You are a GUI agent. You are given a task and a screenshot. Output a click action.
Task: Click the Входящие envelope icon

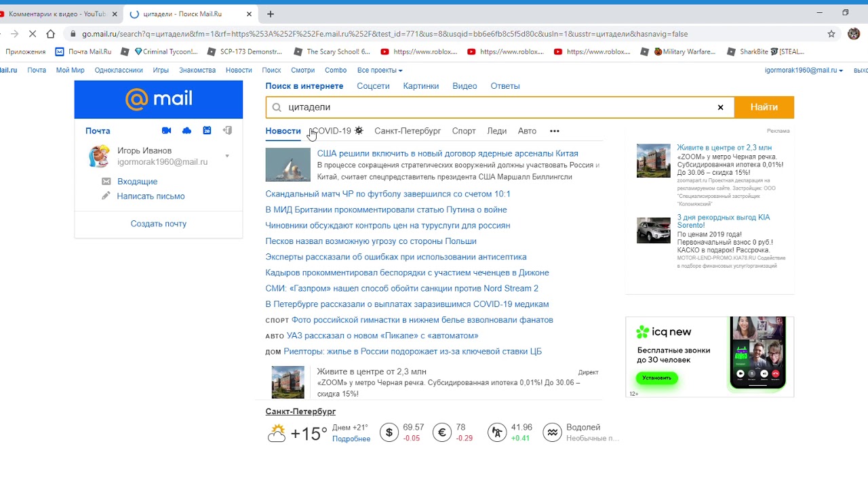click(x=106, y=182)
